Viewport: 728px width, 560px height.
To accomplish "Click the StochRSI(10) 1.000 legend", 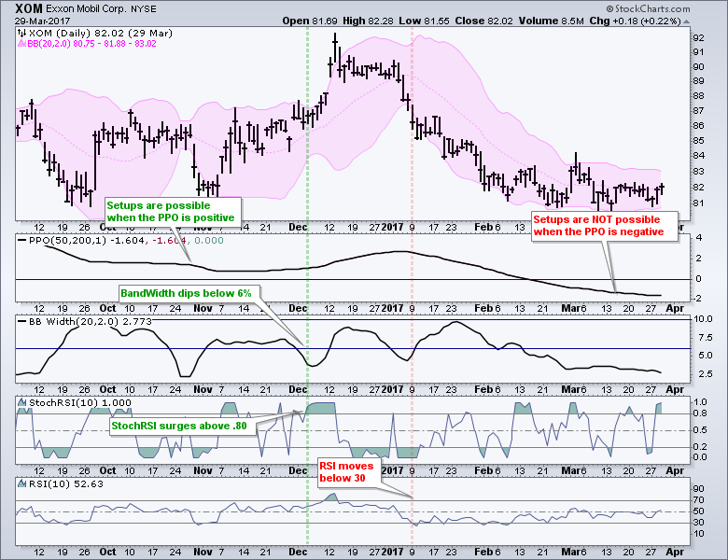I will 80,403.
